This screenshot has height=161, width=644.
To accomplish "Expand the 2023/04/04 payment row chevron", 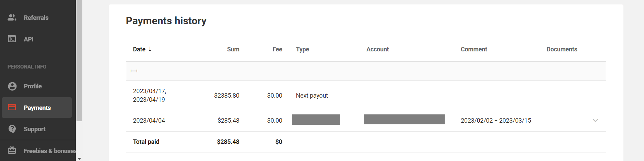I will pyautogui.click(x=595, y=121).
